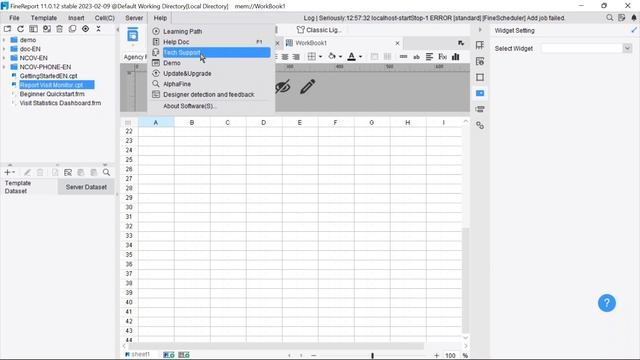Screen dimensions: 640x360
Task: Open the Insert menu
Action: click(x=76, y=18)
